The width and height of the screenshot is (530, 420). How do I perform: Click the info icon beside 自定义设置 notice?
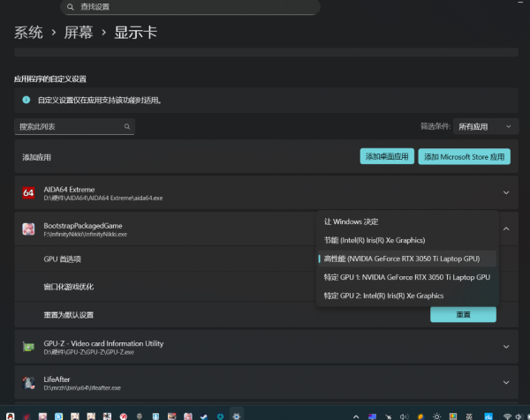pyautogui.click(x=26, y=100)
